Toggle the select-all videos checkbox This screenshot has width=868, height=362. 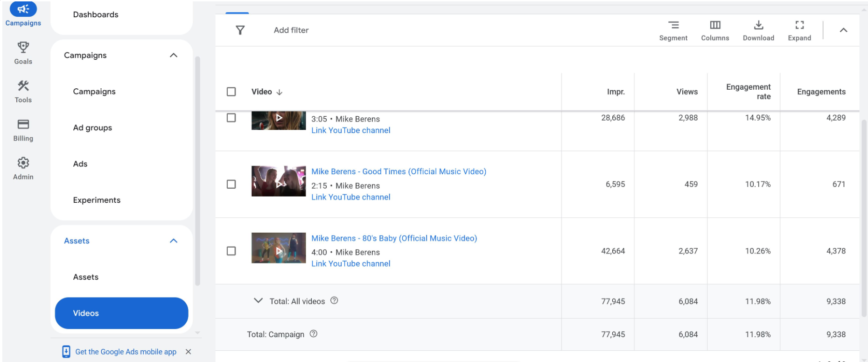click(x=231, y=92)
